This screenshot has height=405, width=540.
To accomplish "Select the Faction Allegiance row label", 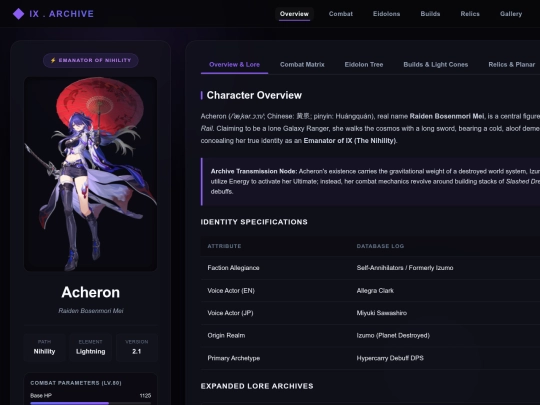I will point(233,268).
